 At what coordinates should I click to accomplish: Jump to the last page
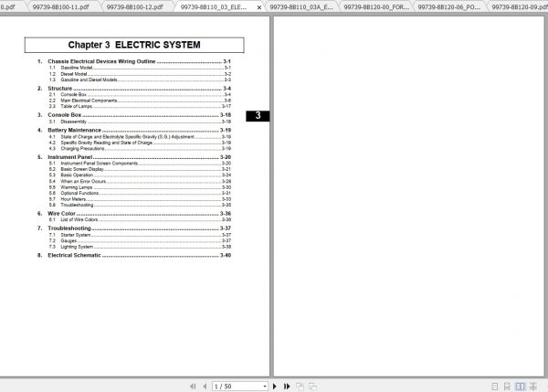pos(287,387)
